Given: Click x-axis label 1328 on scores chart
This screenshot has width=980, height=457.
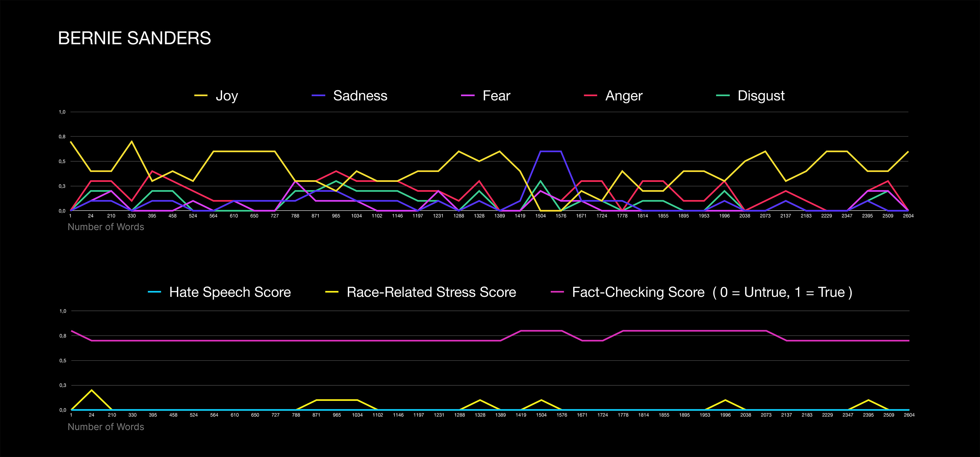Looking at the screenshot, I should click(x=480, y=415).
